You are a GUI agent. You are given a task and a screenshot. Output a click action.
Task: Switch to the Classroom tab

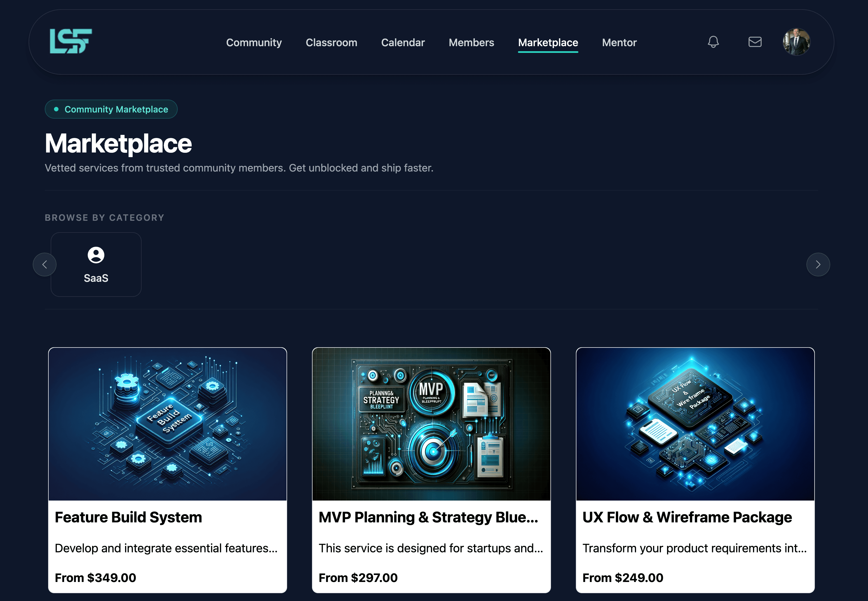pyautogui.click(x=331, y=43)
